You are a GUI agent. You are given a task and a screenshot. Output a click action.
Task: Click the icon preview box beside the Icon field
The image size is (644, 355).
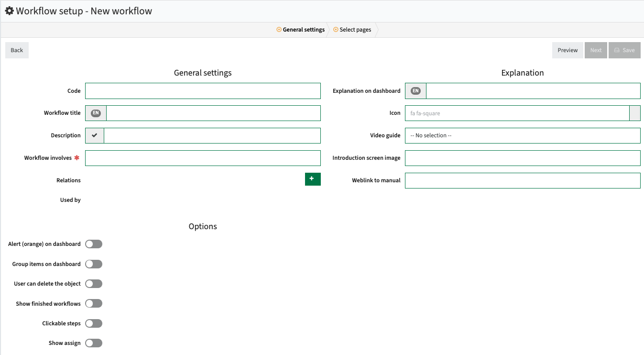pyautogui.click(x=635, y=113)
